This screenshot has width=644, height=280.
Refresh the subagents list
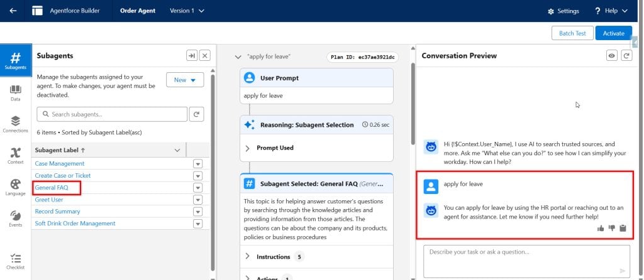(196, 114)
